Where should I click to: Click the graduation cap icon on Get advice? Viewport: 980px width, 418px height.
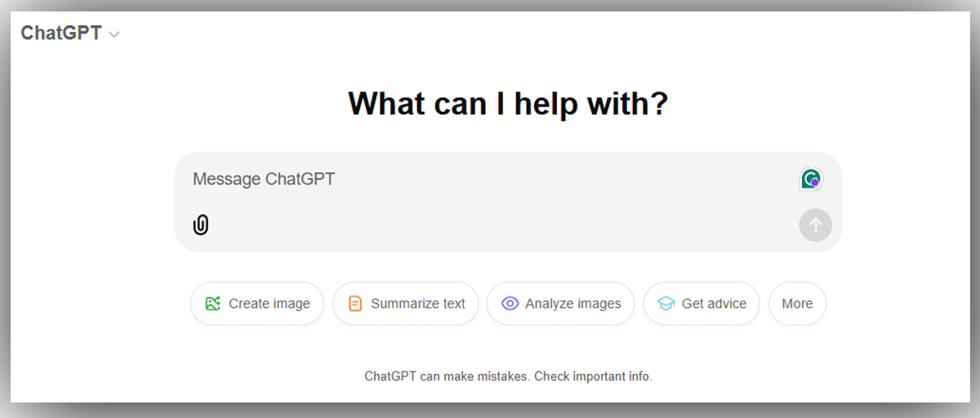coord(666,304)
